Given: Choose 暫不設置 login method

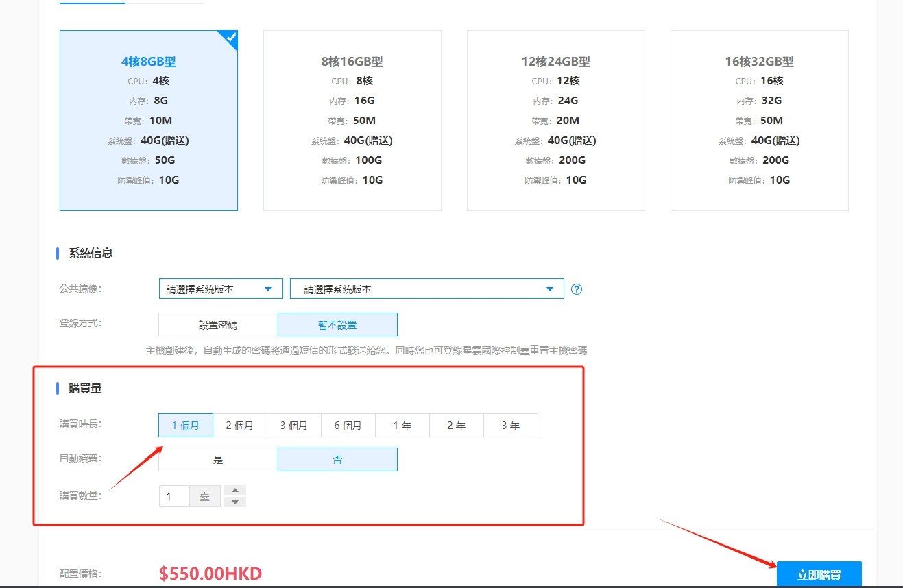Looking at the screenshot, I should 337,324.
